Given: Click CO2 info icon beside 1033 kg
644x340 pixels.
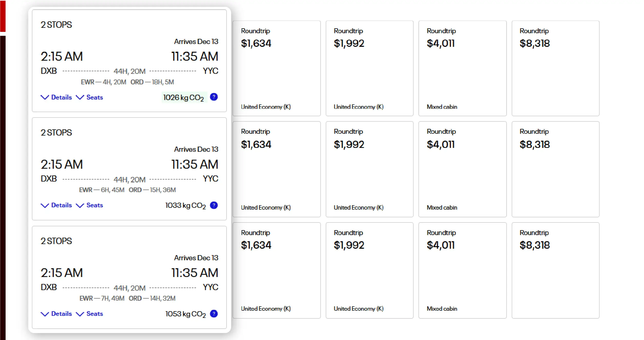Looking at the screenshot, I should [x=214, y=205].
